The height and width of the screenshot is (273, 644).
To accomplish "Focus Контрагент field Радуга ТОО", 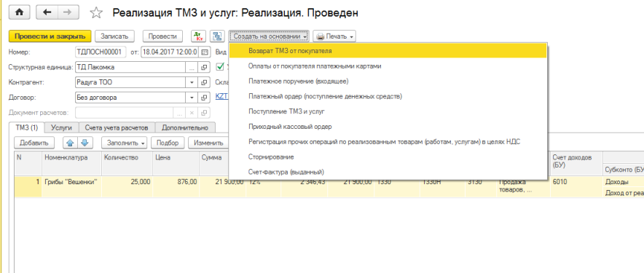I will pos(130,82).
